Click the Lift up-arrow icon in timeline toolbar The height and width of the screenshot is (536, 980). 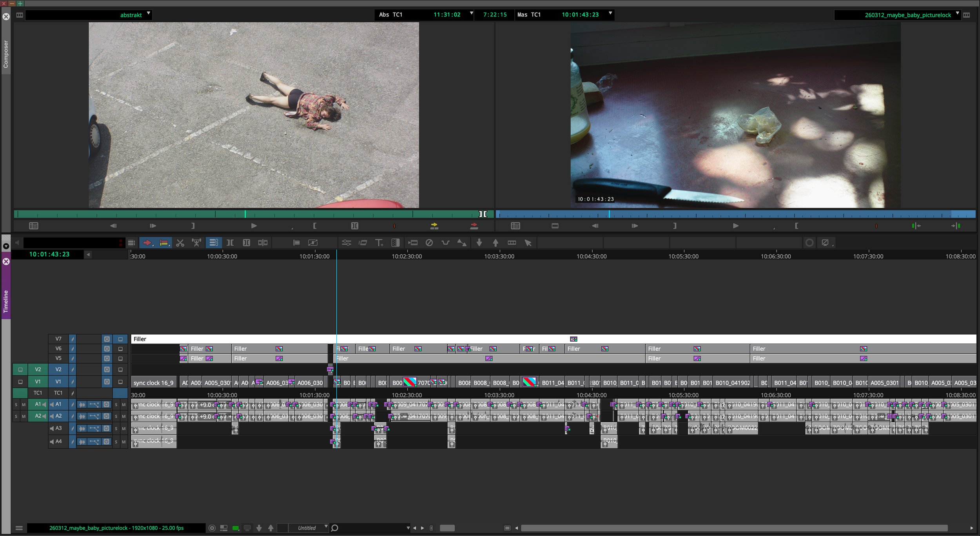(x=495, y=243)
